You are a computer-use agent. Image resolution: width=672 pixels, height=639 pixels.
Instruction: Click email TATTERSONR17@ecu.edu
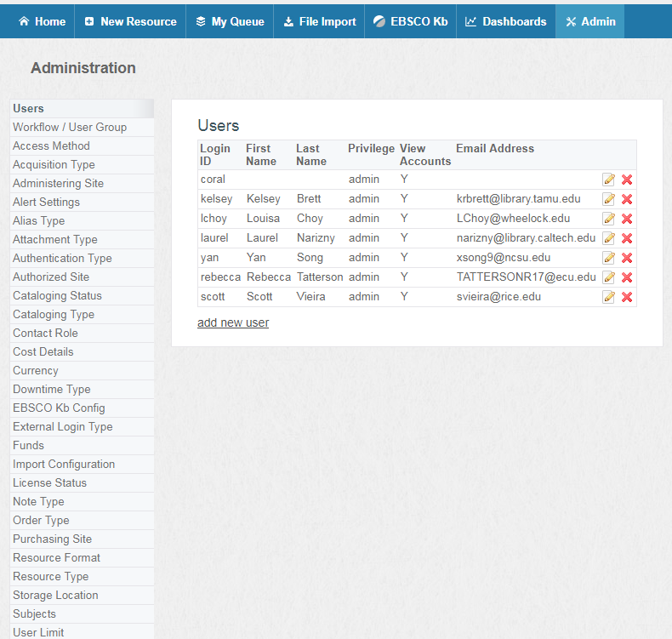527,277
